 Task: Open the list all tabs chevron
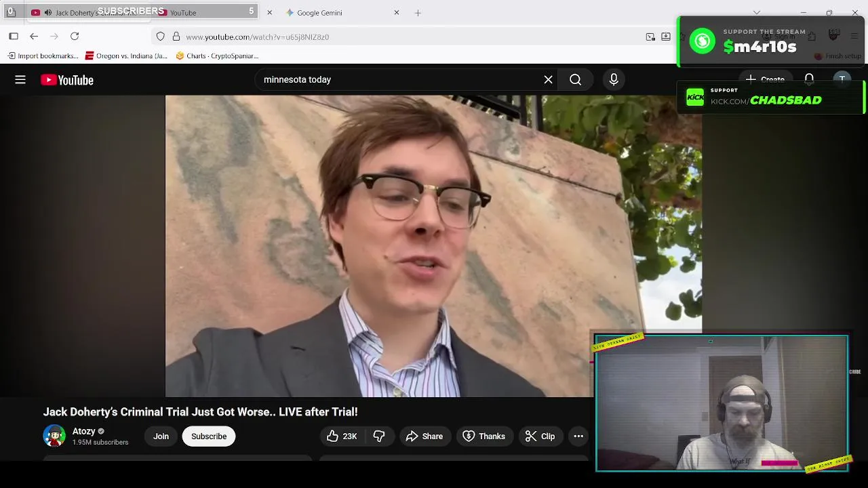point(757,12)
